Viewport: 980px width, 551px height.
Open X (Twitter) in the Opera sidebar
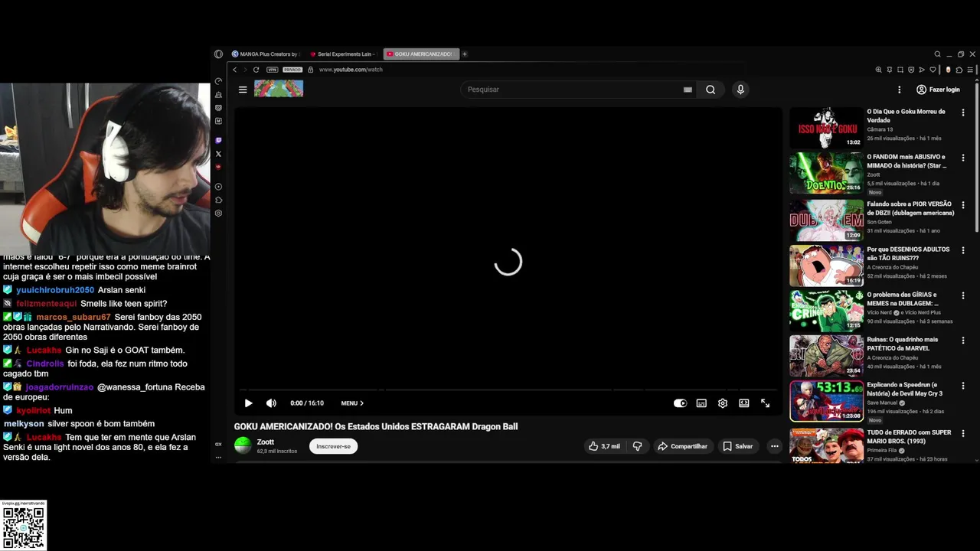(x=218, y=154)
